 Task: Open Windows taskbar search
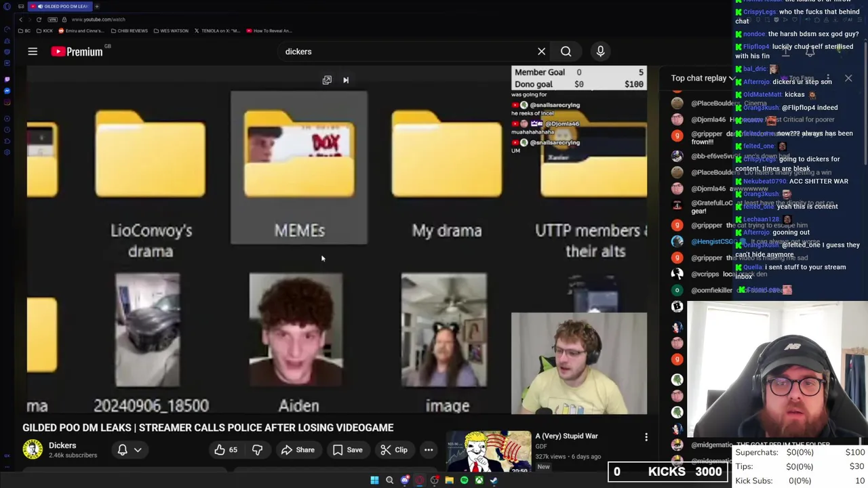click(389, 481)
